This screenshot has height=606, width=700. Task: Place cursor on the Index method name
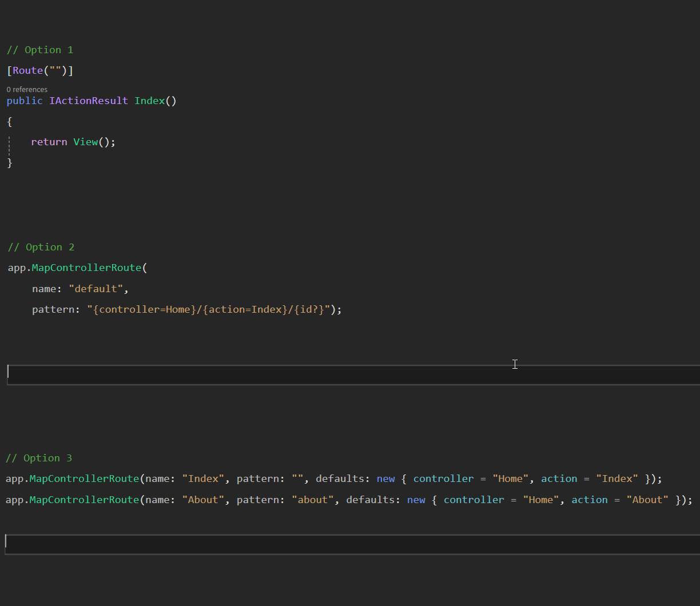coord(149,101)
